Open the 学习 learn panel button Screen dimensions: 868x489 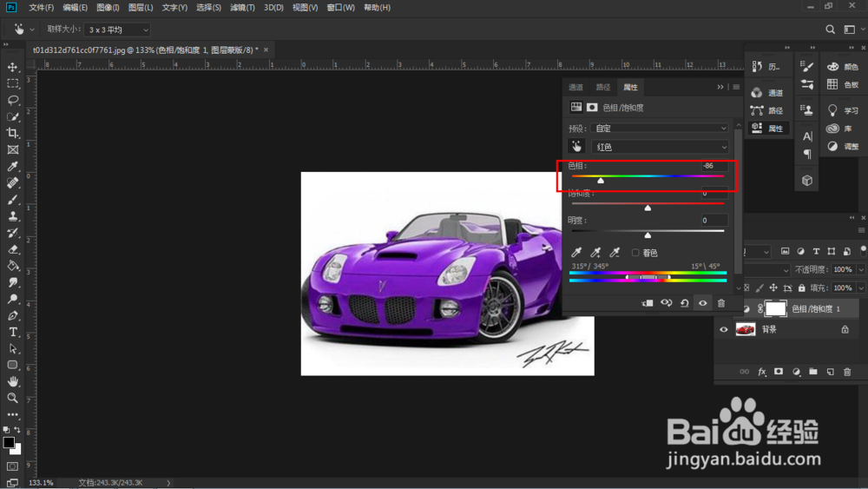tap(843, 110)
